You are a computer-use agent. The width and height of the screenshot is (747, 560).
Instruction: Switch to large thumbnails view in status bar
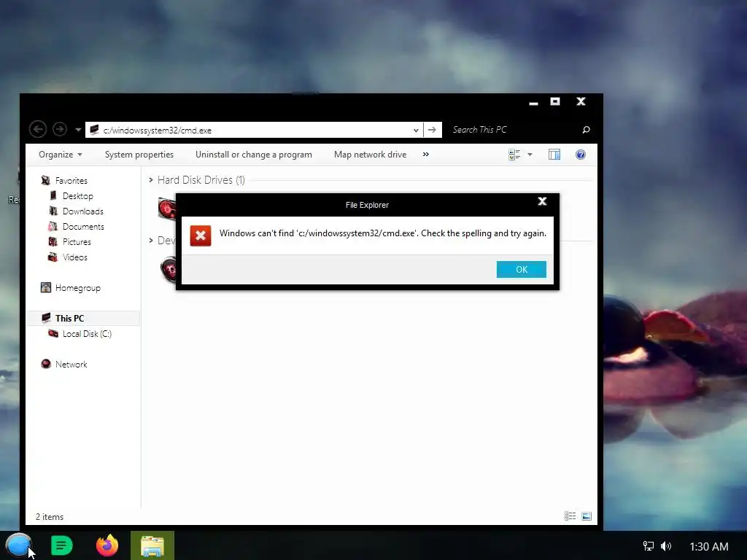tap(587, 516)
